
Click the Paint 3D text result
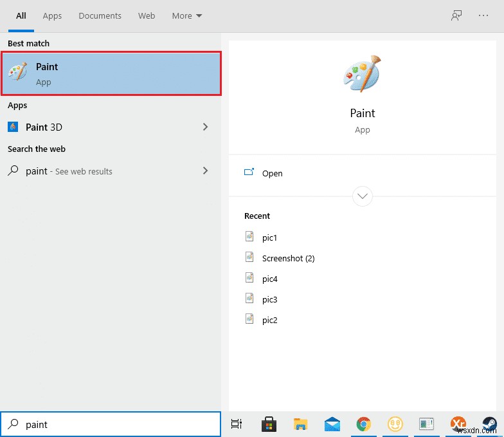coord(44,127)
